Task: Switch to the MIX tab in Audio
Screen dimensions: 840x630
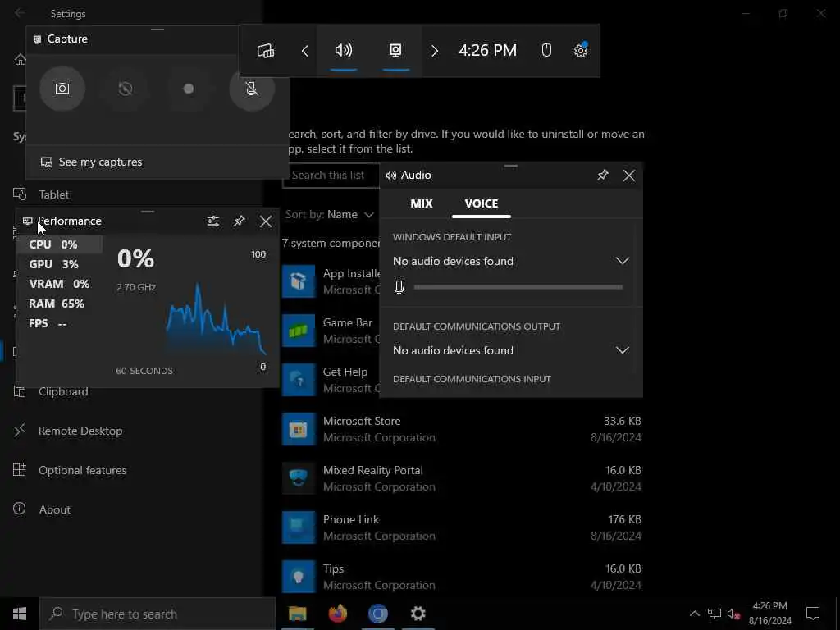Action: (421, 203)
